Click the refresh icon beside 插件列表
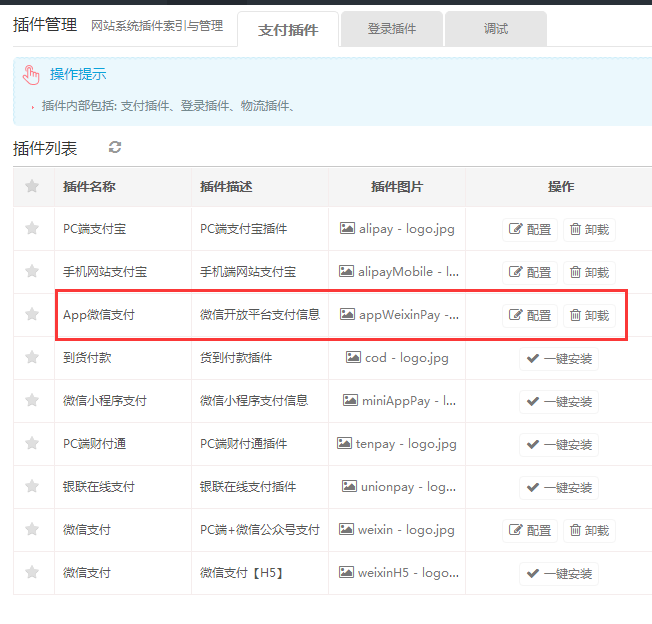 point(115,148)
